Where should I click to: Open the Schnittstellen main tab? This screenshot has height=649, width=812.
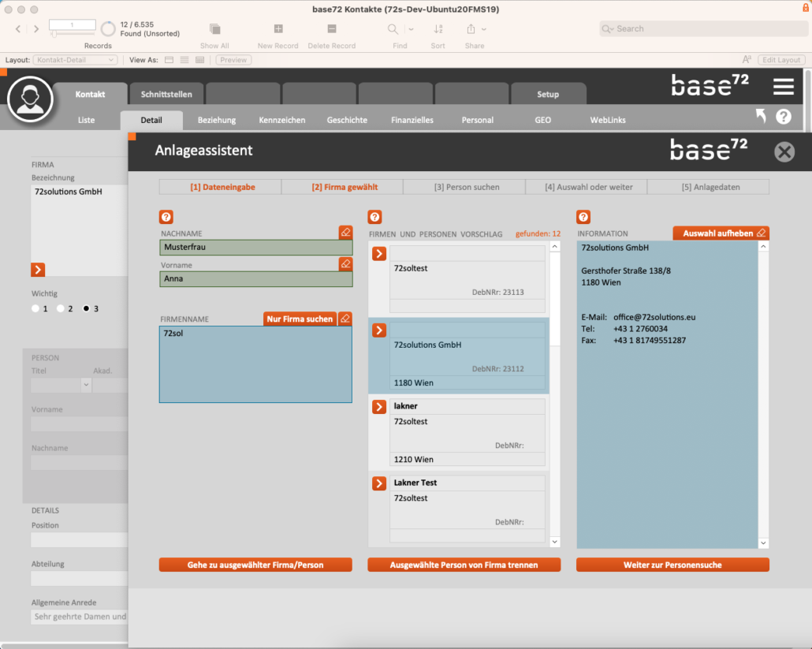(x=166, y=95)
